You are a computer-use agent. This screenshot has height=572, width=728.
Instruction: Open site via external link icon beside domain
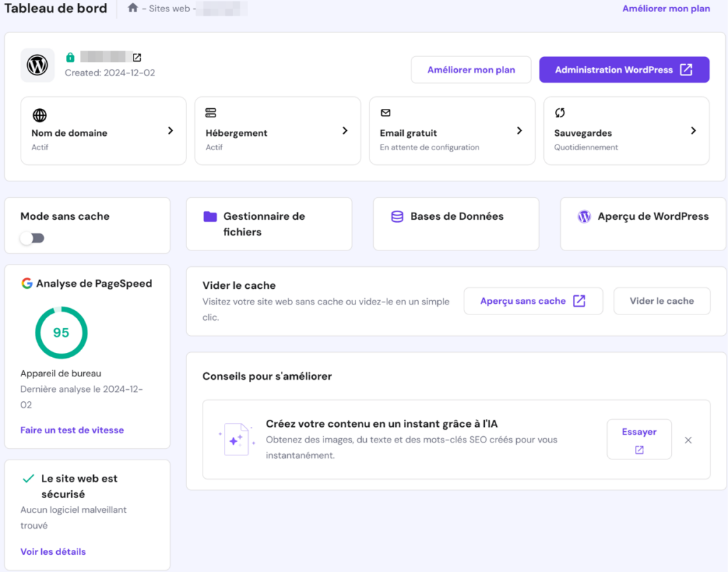[x=137, y=58]
